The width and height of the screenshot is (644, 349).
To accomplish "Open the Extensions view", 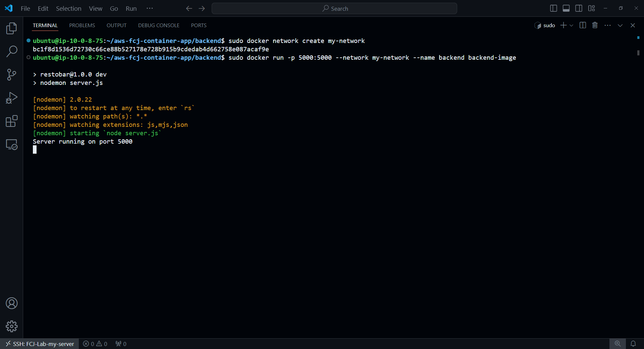I will (x=11, y=121).
